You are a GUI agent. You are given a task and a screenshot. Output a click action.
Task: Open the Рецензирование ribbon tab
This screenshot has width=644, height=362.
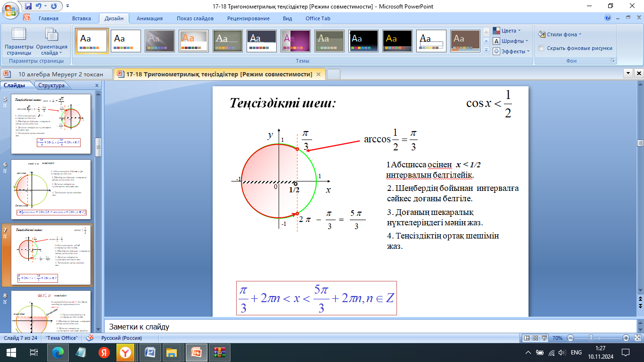click(248, 18)
